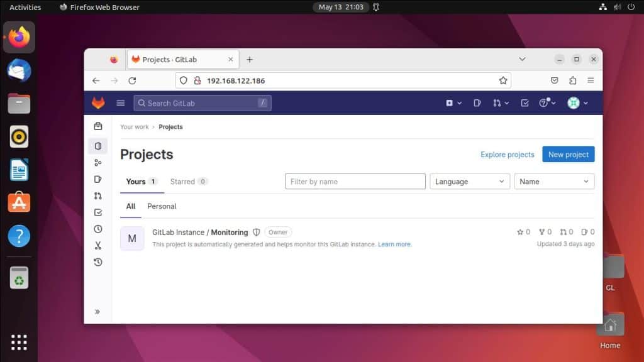This screenshot has width=644, height=362.
Task: Open Groups from the left sidebar
Action: 97,162
